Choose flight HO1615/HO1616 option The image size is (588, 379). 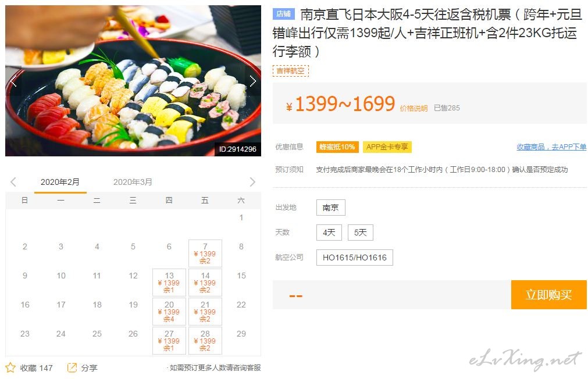pyautogui.click(x=354, y=258)
